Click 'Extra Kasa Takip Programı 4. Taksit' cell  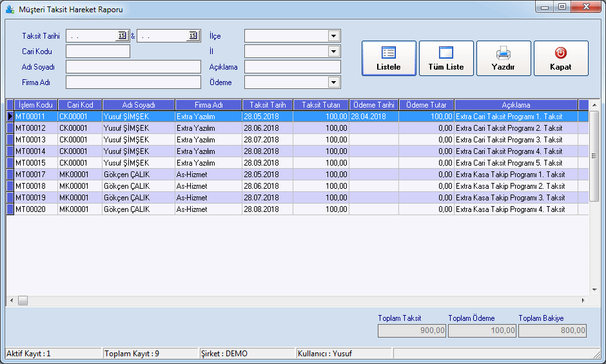coord(516,209)
